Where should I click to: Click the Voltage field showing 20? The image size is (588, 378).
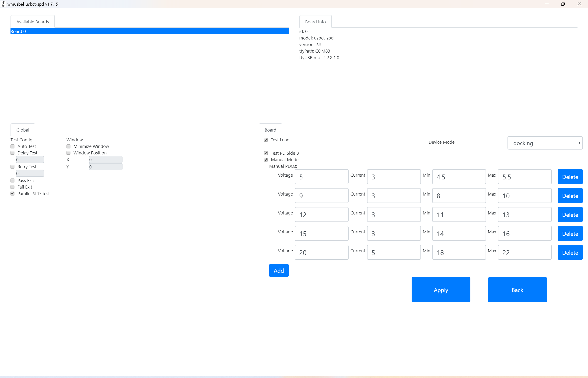pyautogui.click(x=321, y=252)
